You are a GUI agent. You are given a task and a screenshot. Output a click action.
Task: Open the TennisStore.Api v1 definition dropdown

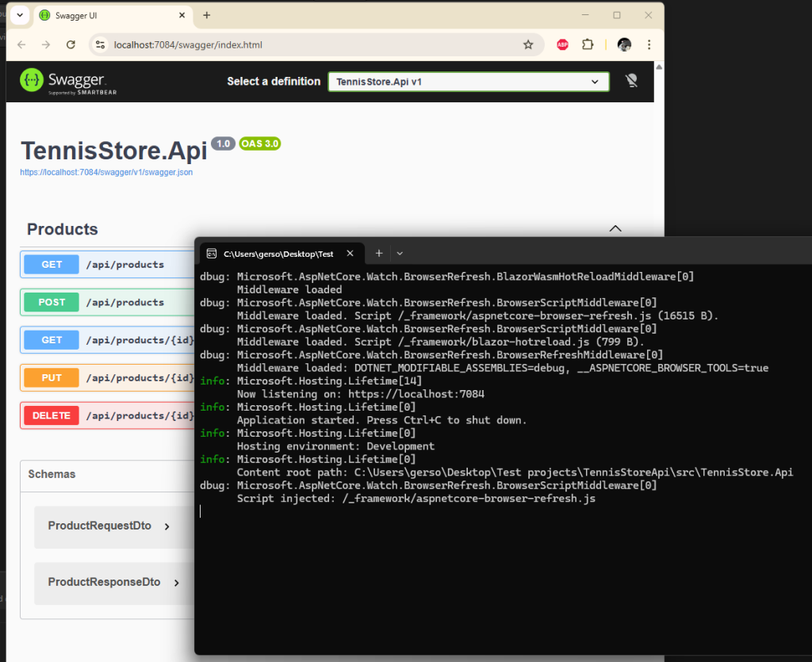(468, 82)
